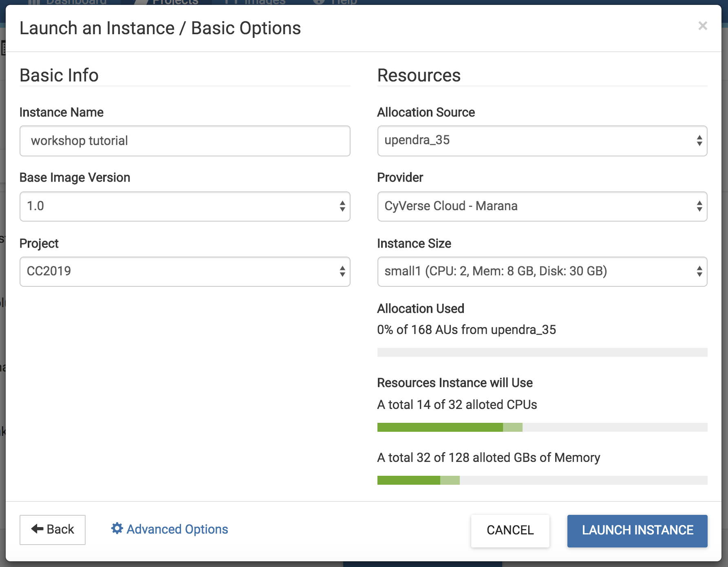Click the Memory usage progress bar
Viewport: 728px width, 567px height.
[x=542, y=480]
